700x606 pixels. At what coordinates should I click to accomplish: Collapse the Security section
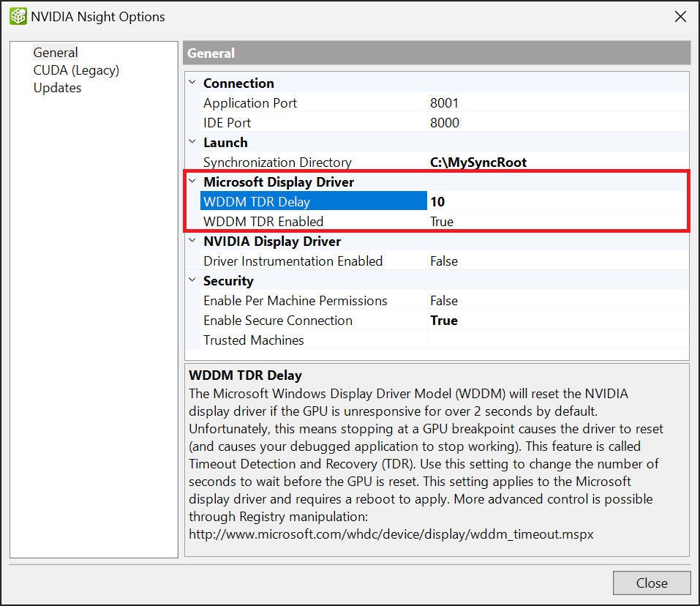click(192, 280)
